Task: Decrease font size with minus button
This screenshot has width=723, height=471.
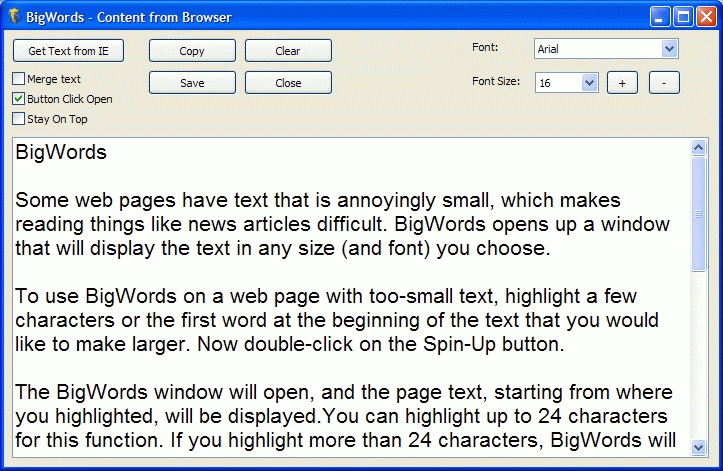Action: pos(664,83)
